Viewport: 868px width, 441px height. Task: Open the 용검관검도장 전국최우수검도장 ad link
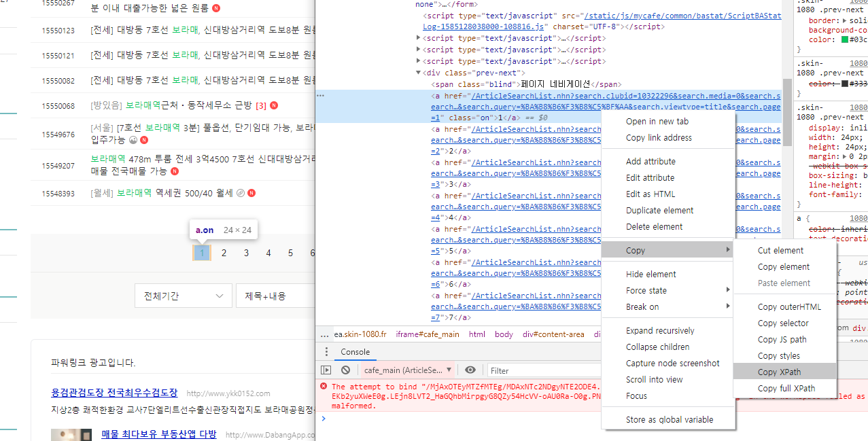[x=114, y=393]
